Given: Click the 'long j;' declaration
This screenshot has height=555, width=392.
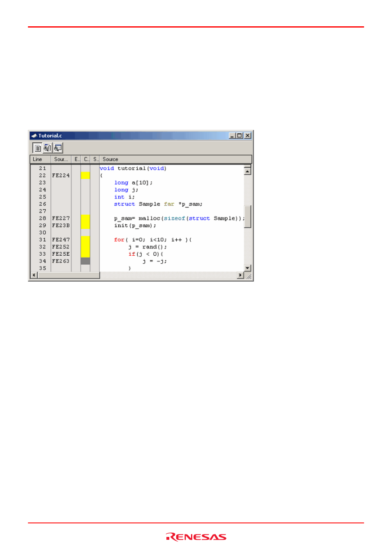Looking at the screenshot, I should click(126, 190).
